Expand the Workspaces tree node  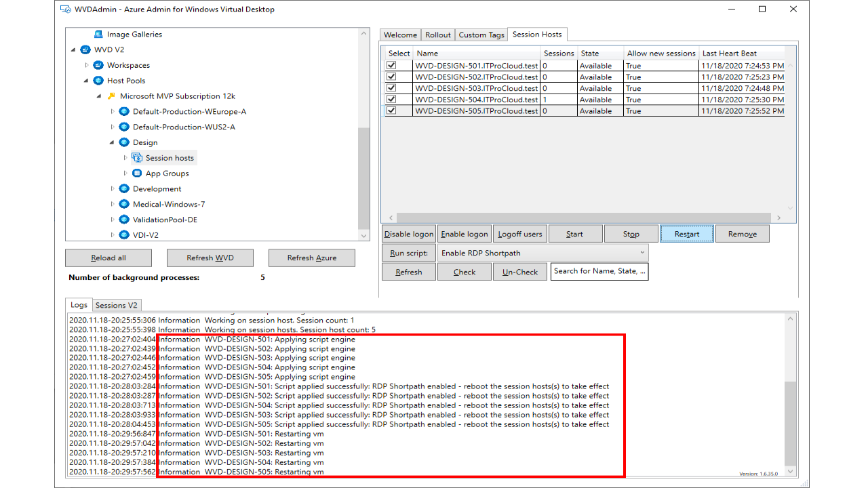click(87, 65)
